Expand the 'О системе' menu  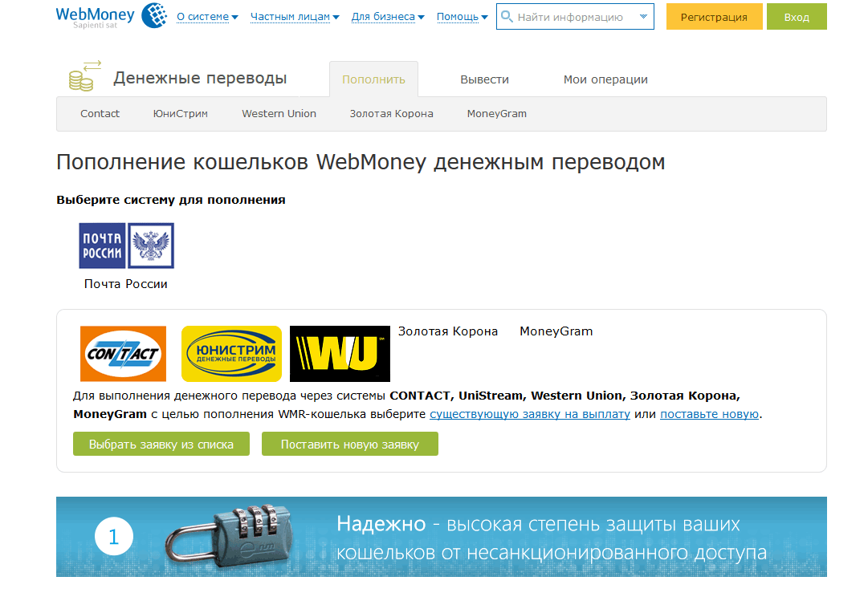coord(207,17)
